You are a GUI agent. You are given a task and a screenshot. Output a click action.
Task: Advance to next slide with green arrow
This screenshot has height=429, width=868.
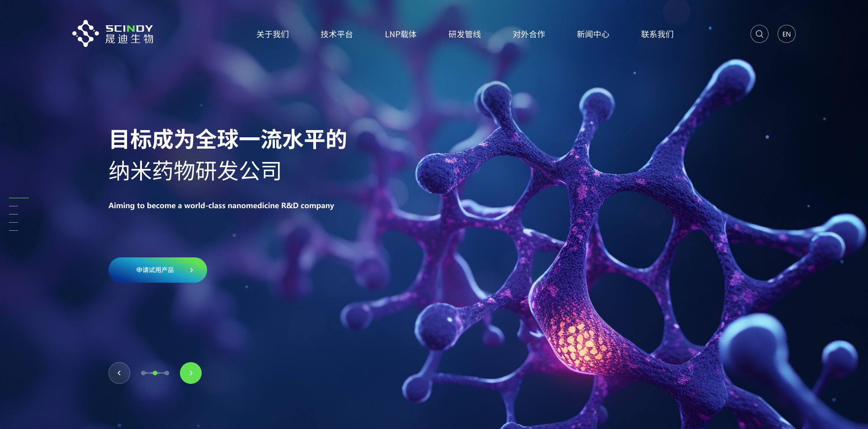tap(191, 373)
